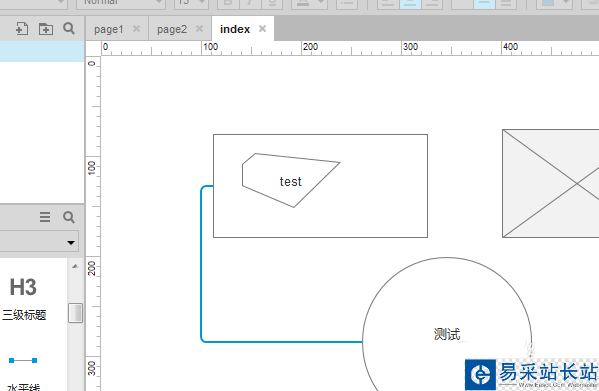Close the page2 tab
599x391 pixels.
pos(199,29)
